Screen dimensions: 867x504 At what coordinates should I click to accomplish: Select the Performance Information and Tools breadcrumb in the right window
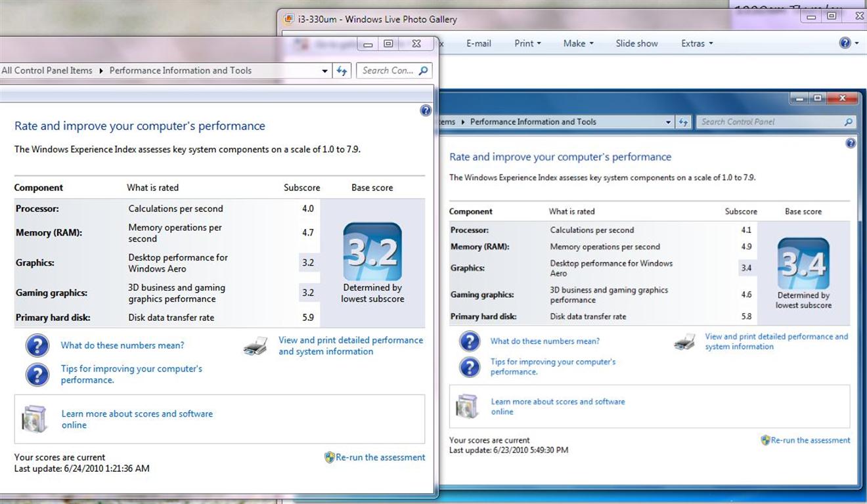(533, 122)
